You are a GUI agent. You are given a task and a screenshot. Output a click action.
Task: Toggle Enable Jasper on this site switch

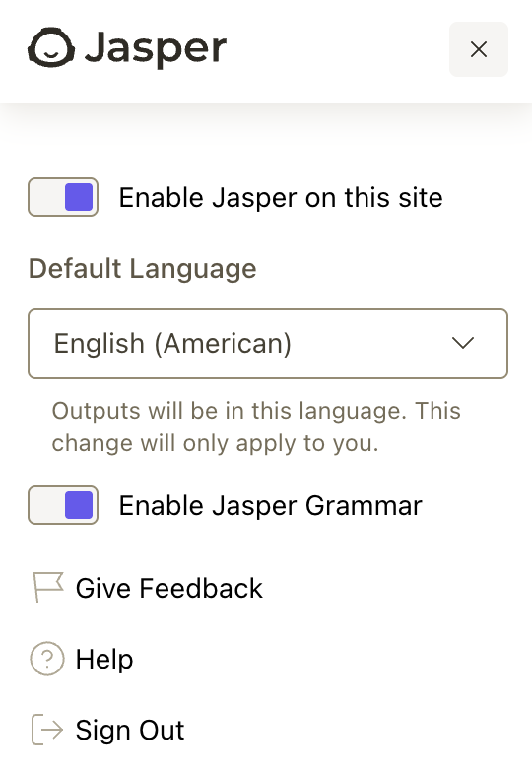pyautogui.click(x=63, y=197)
